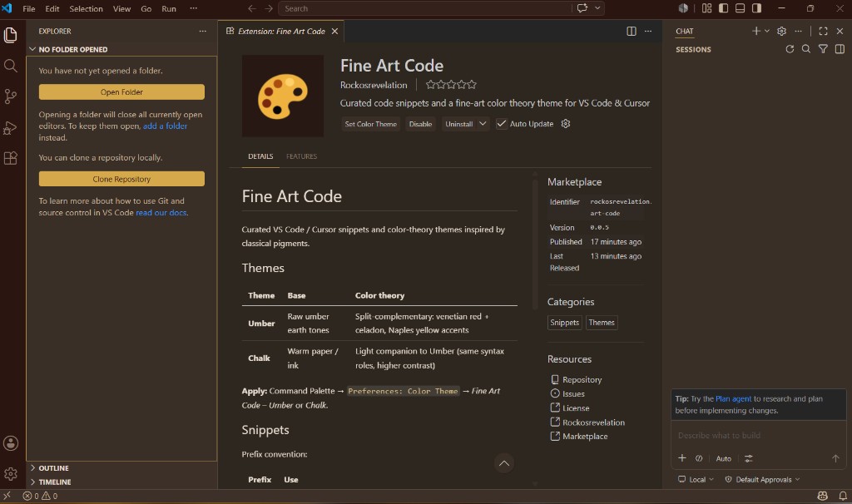Show errors and warnings in status bar
Viewport: 852px width, 504px height.
tap(40, 496)
